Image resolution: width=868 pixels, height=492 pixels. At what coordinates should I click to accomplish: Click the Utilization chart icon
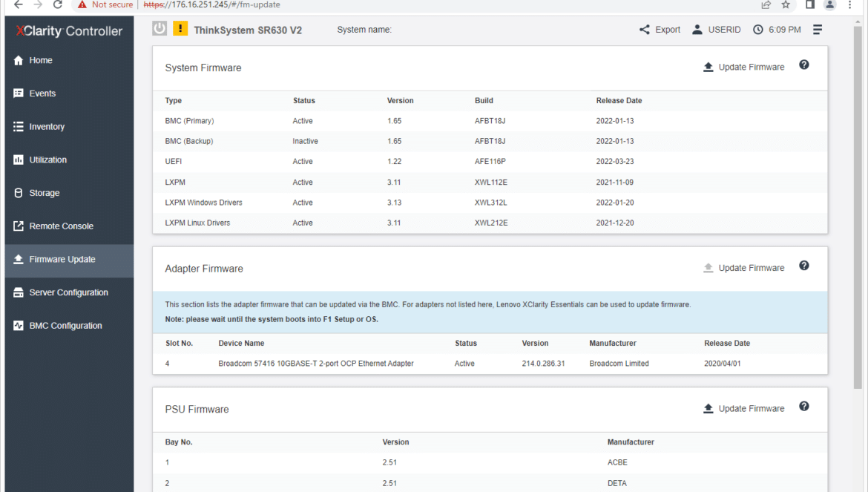coord(19,160)
